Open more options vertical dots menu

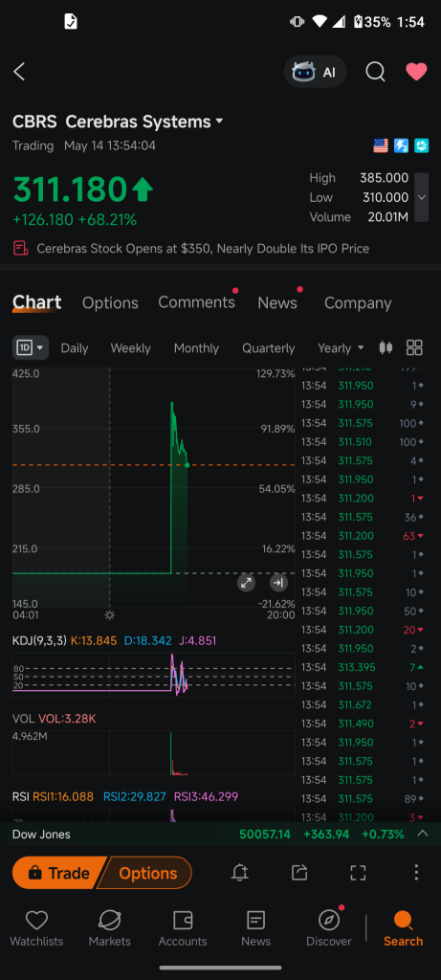point(416,873)
